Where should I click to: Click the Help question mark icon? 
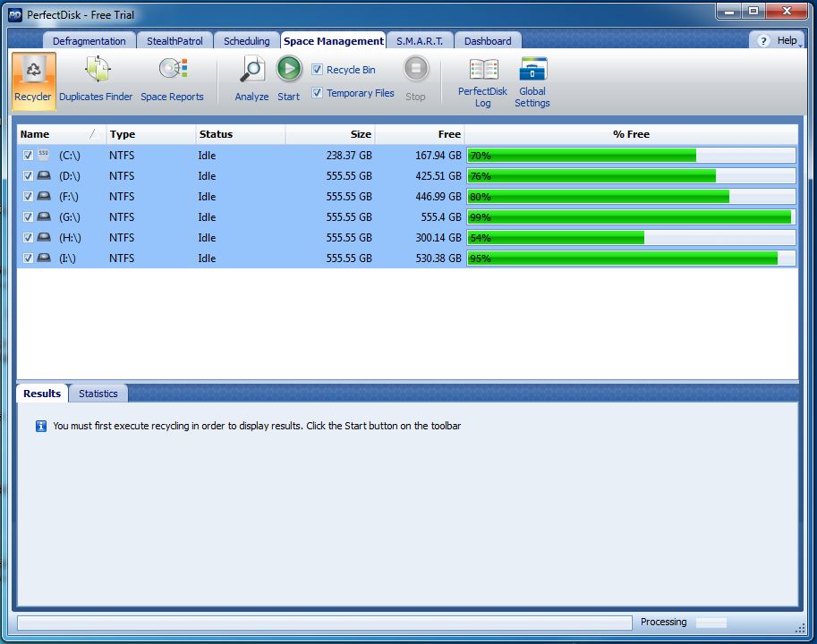(763, 41)
